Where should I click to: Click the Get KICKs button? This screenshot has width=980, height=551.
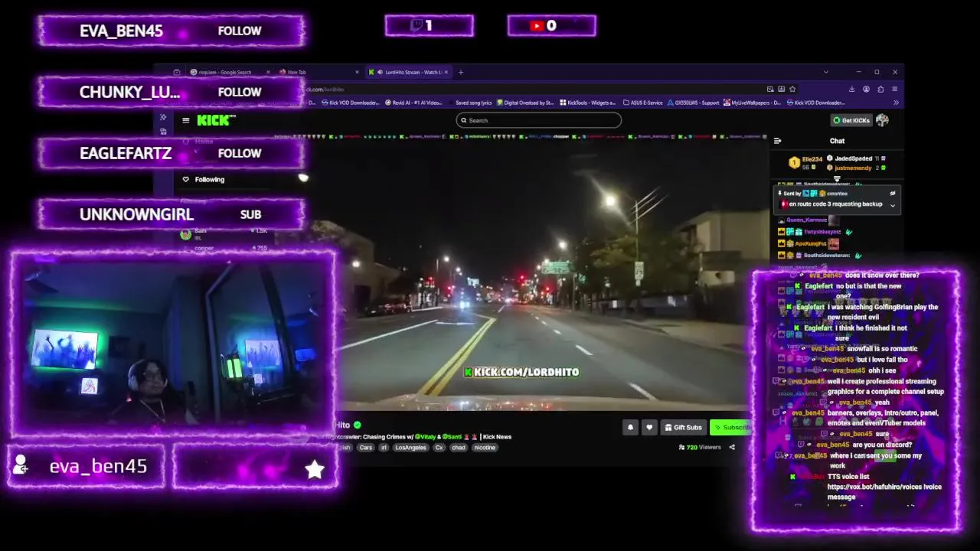coord(851,120)
